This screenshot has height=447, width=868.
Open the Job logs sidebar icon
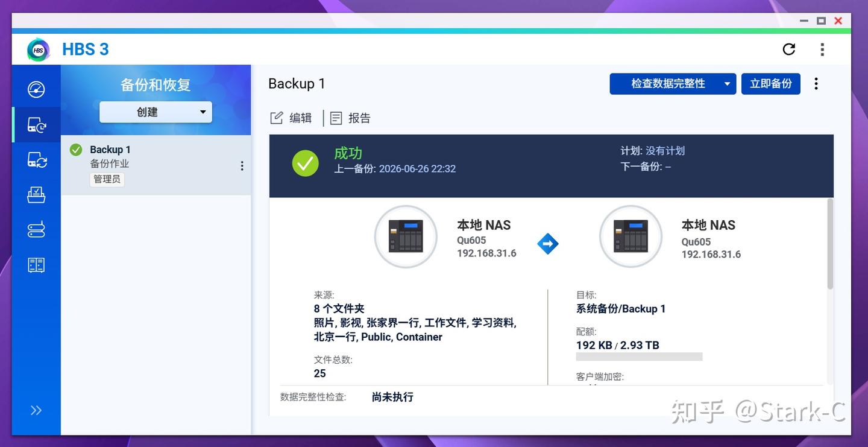36,265
